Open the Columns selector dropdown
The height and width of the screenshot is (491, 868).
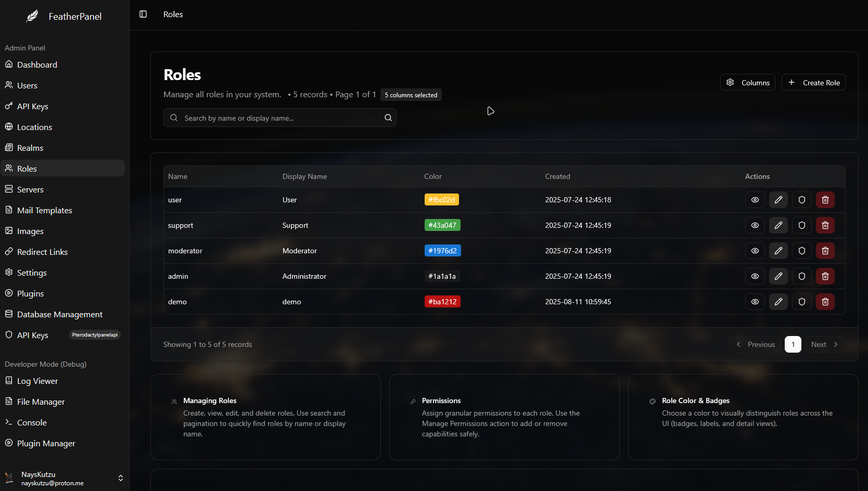click(x=748, y=82)
